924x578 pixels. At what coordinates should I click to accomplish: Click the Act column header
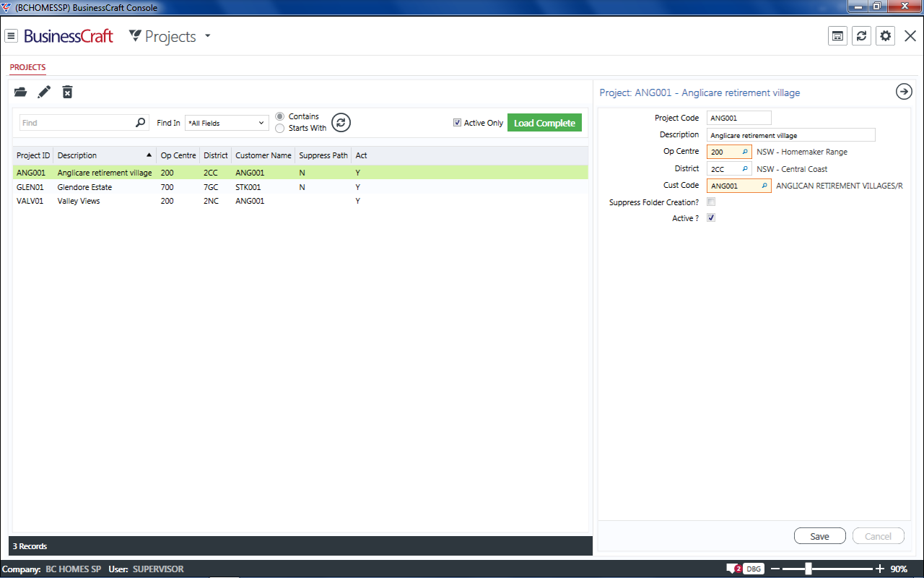tap(361, 155)
